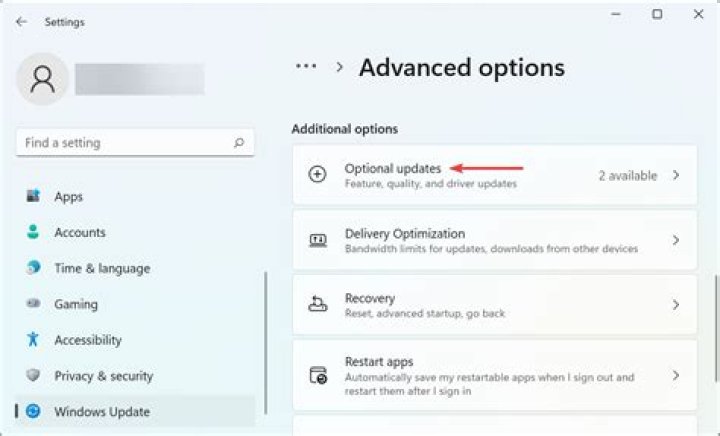Go to Time & language settings
The height and width of the screenshot is (436, 720).
[135, 268]
